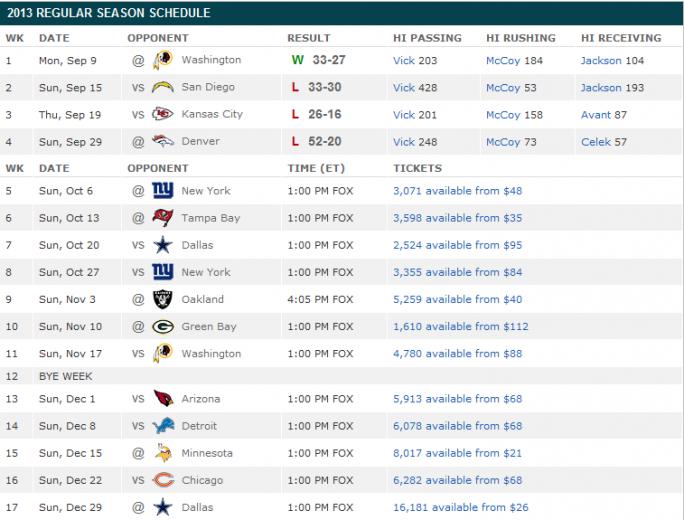This screenshot has width=684, height=520.
Task: Click Kansas City Chiefs logo
Action: pos(163,114)
